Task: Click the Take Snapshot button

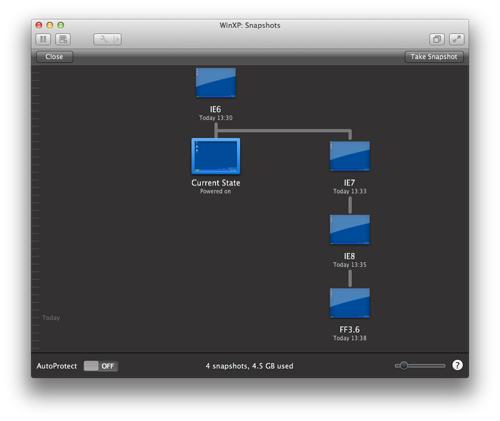Action: (434, 57)
